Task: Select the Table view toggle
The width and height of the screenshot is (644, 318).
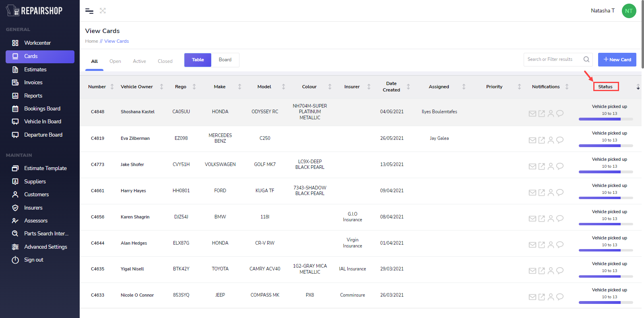Action: pos(198,60)
